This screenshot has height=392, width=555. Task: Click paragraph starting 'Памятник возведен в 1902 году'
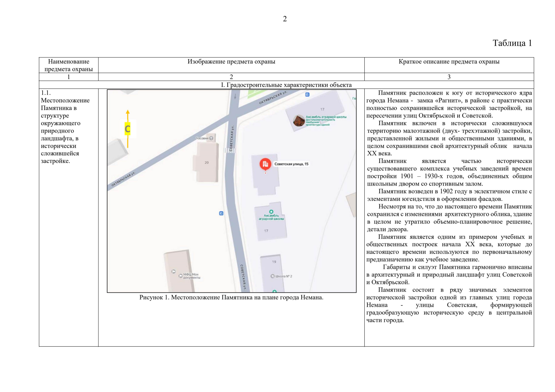point(449,195)
